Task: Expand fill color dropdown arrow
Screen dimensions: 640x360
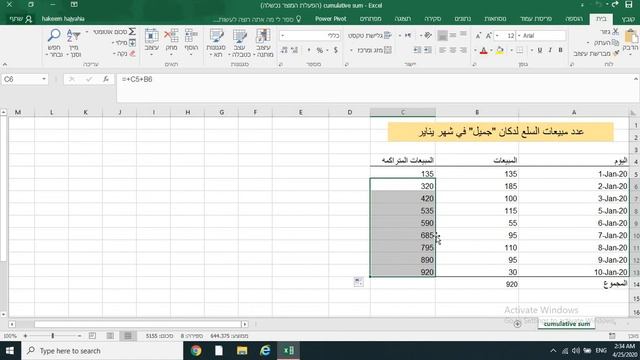Action: 491,51
